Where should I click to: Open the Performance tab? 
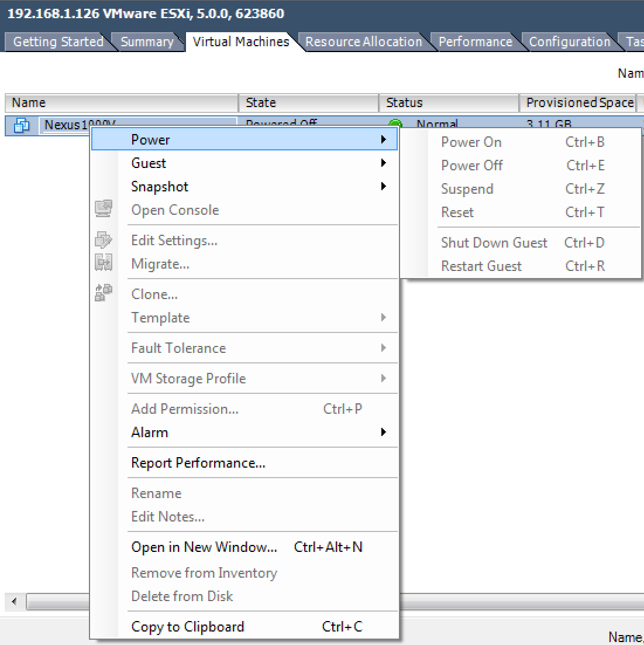(x=476, y=42)
